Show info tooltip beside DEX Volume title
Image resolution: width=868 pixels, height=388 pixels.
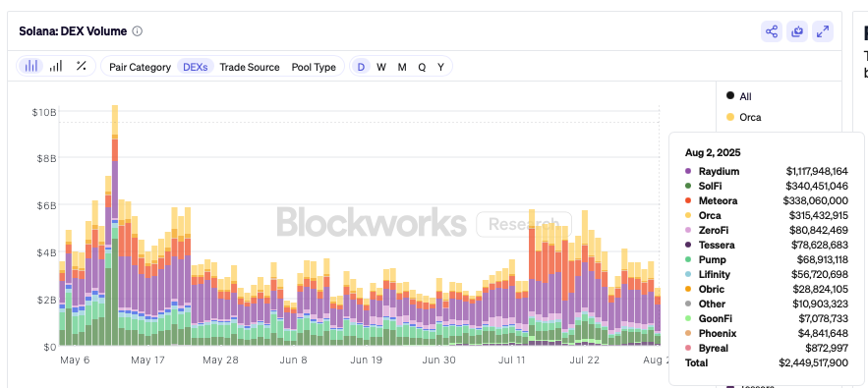click(138, 31)
